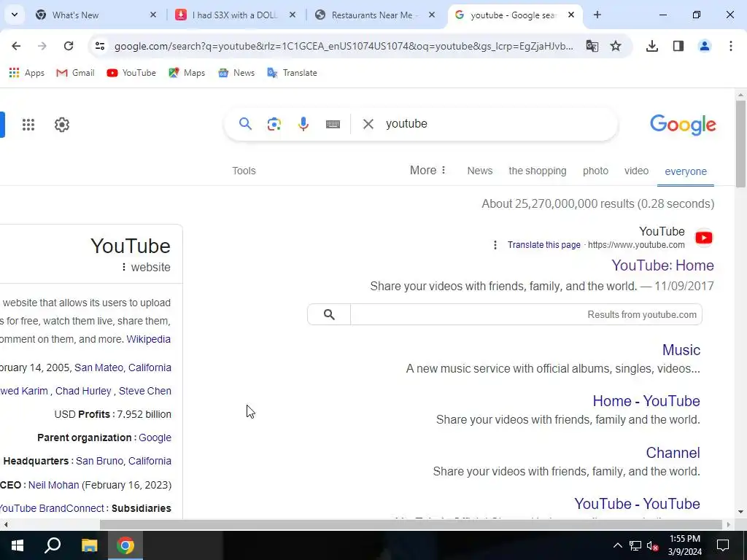
Task: Switch to the shopping results tab
Action: (538, 171)
